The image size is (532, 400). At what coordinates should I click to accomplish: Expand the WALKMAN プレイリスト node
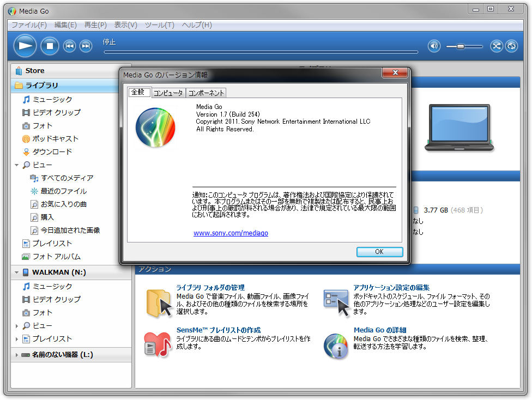pyautogui.click(x=16, y=339)
